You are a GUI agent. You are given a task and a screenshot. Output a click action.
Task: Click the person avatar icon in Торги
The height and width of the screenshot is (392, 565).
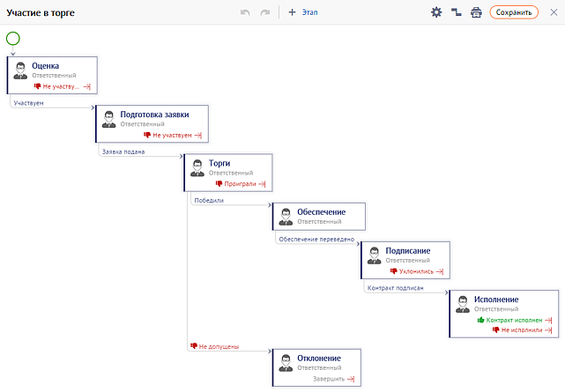tap(197, 167)
